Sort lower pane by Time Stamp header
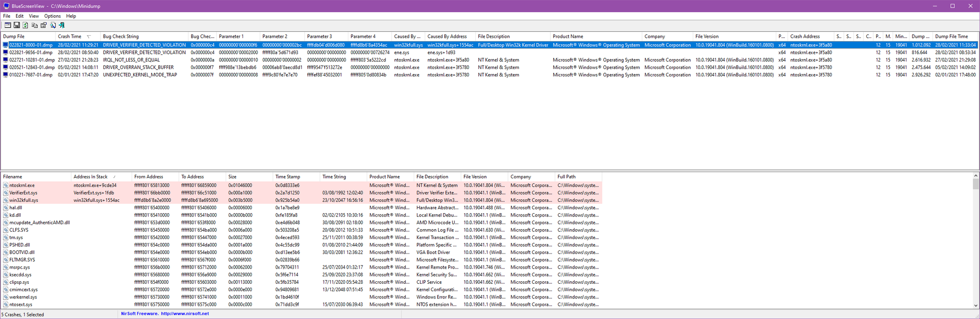Viewport: 980px width, 319px height. [x=297, y=177]
